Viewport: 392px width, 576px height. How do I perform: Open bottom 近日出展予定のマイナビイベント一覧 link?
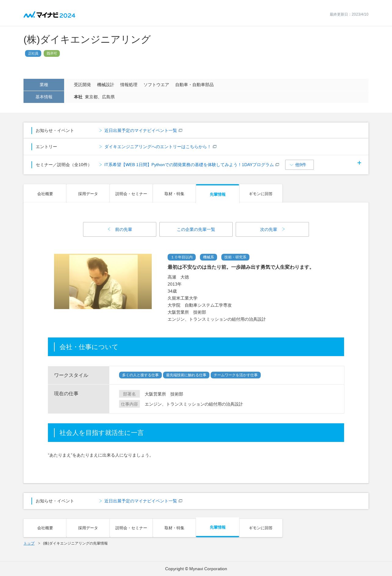[x=140, y=501]
